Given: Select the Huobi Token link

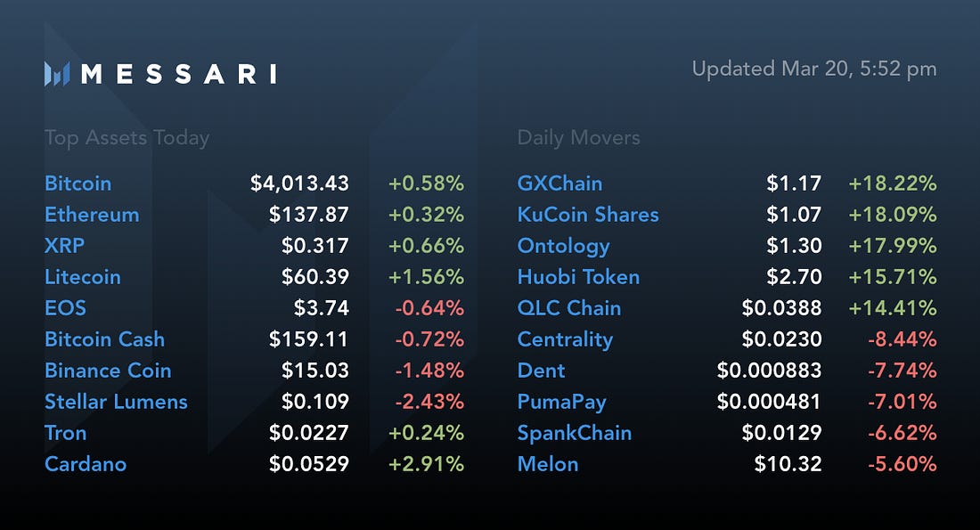Looking at the screenshot, I should click(579, 277).
